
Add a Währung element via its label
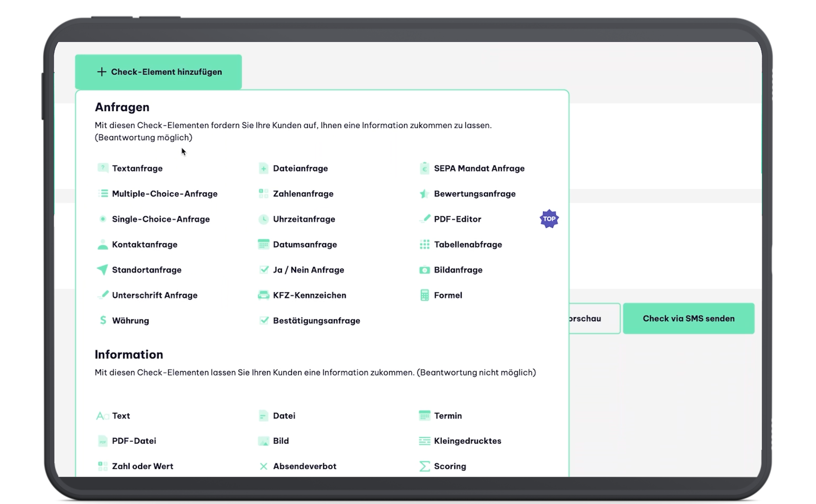(130, 320)
